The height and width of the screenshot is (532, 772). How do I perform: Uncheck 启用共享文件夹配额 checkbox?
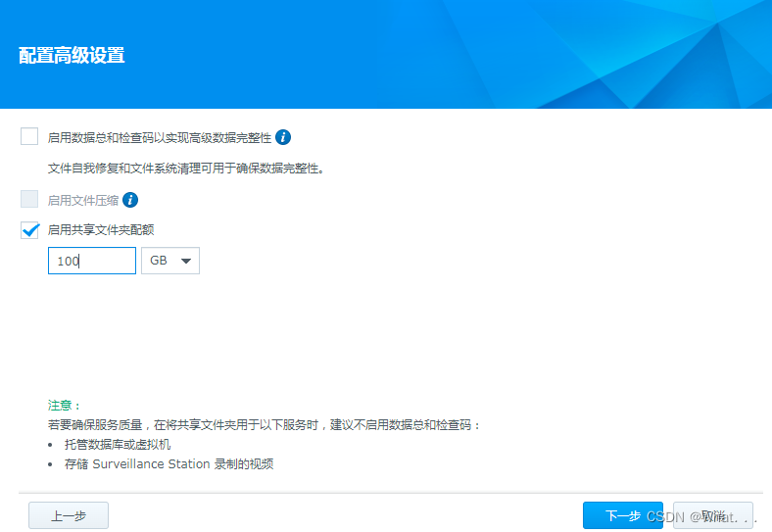[x=29, y=230]
